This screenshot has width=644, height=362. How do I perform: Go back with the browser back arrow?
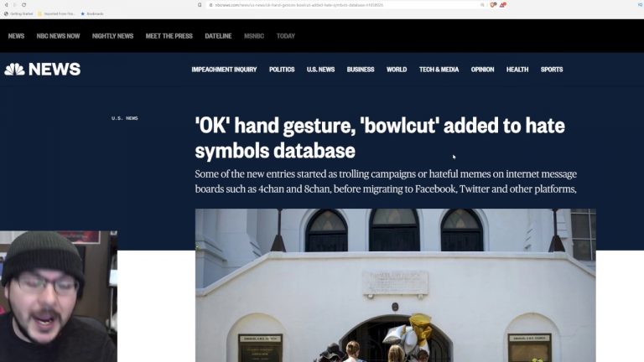pyautogui.click(x=6, y=5)
